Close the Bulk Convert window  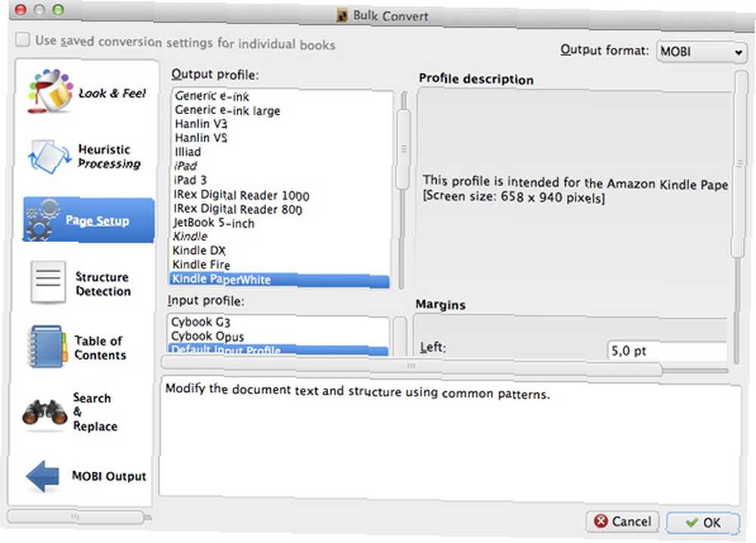pos(20,10)
